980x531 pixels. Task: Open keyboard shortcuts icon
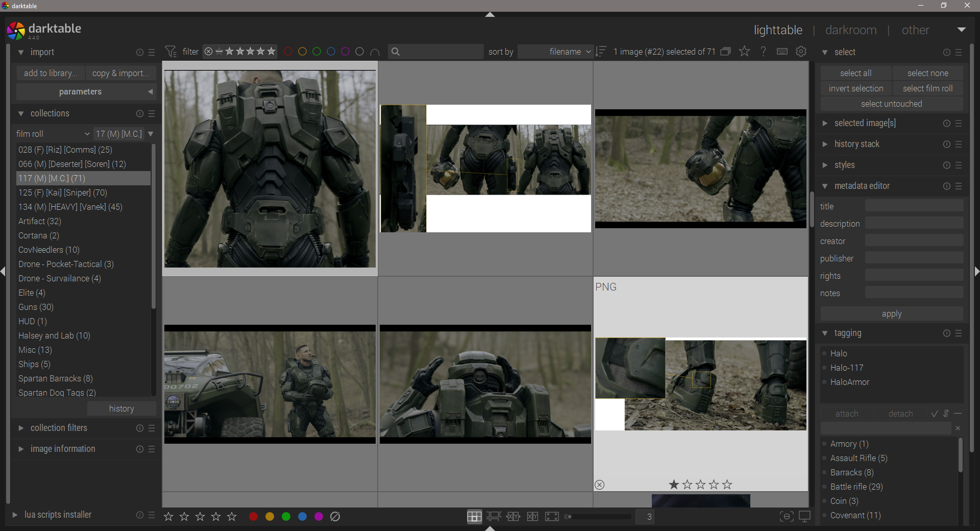[782, 52]
